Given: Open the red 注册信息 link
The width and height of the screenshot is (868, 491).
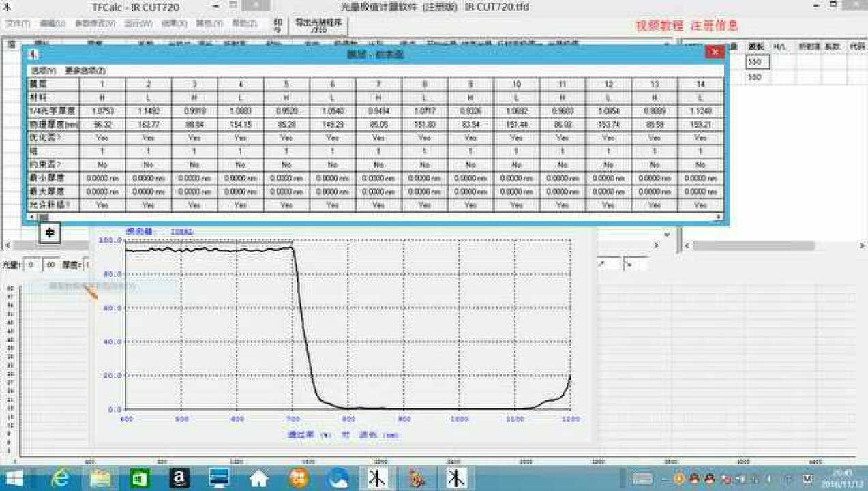Looking at the screenshot, I should 714,26.
